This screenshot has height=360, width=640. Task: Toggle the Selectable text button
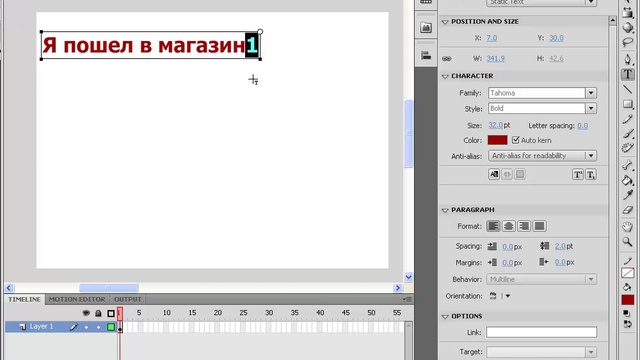[x=494, y=174]
